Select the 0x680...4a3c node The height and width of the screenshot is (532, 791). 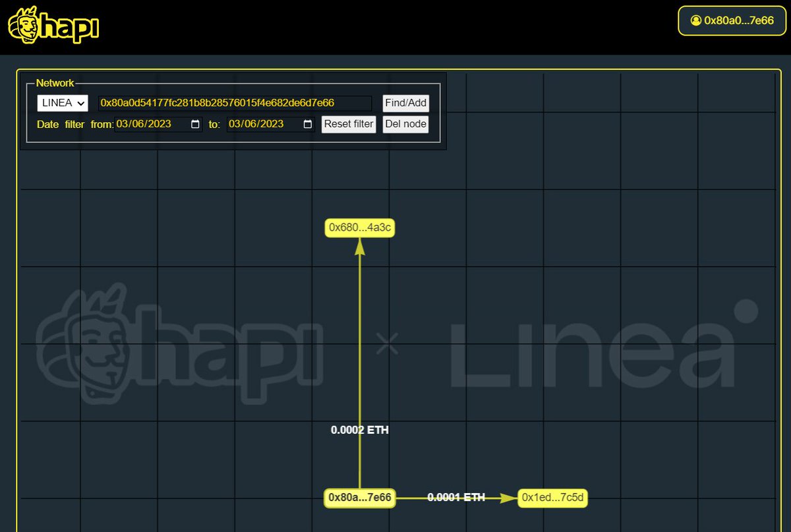pyautogui.click(x=360, y=228)
